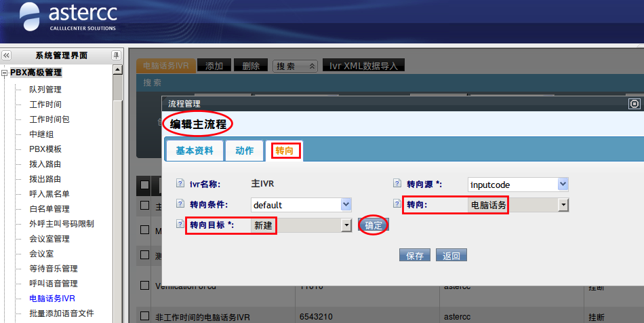
Task: Switch to the 基本资料 tab
Action: tap(195, 151)
